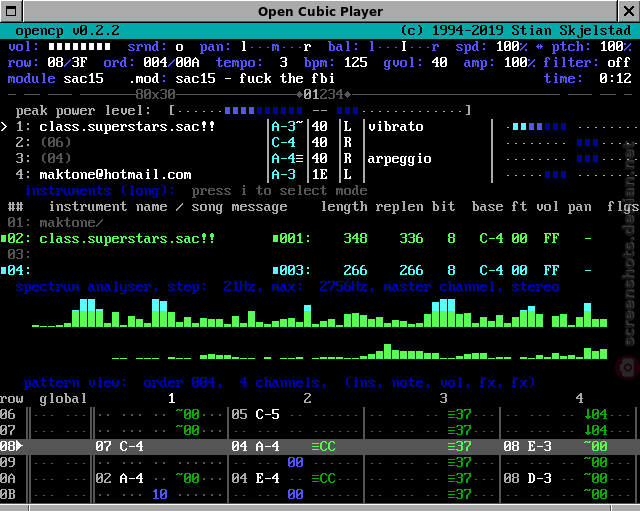This screenshot has height=511, width=640.
Task: Click the current row marker 08
Action: click(11, 446)
